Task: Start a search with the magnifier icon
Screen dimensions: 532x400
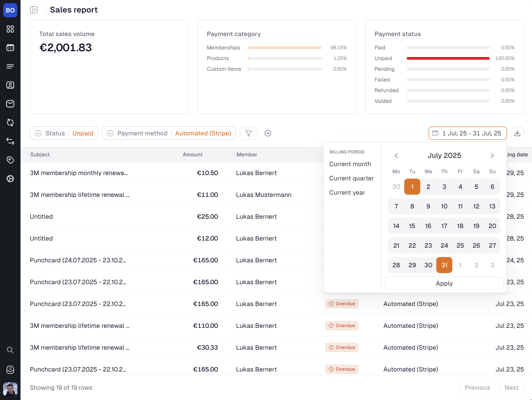Action: click(x=10, y=350)
